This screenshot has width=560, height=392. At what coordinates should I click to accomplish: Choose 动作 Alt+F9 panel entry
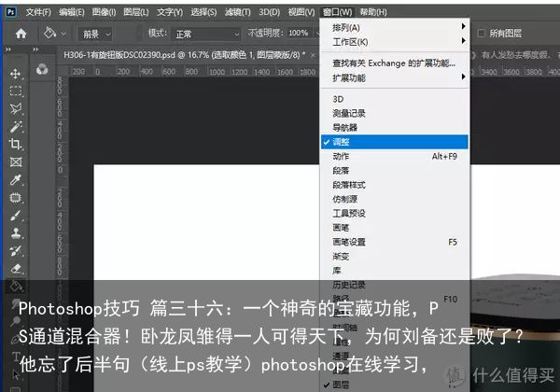(395, 156)
